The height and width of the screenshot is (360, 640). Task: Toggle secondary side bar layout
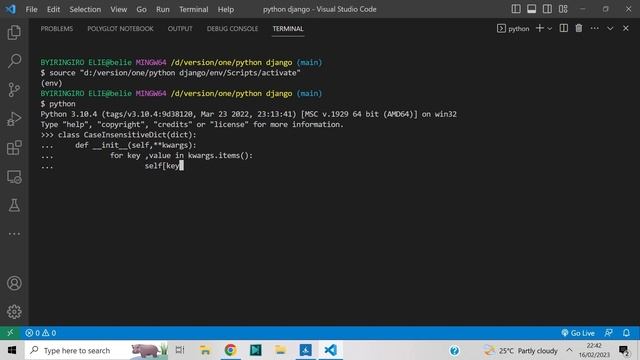[547, 9]
